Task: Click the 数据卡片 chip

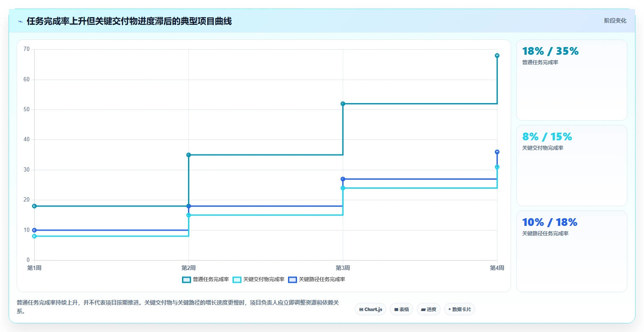Action: 459,309
